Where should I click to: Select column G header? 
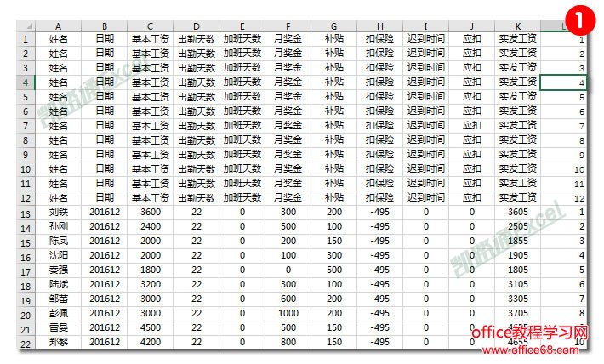tap(334, 26)
